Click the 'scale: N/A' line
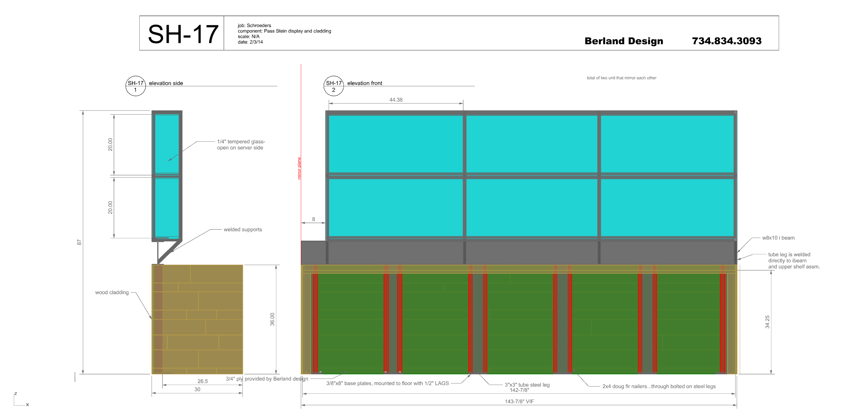This screenshot has width=868, height=419. pos(248,37)
